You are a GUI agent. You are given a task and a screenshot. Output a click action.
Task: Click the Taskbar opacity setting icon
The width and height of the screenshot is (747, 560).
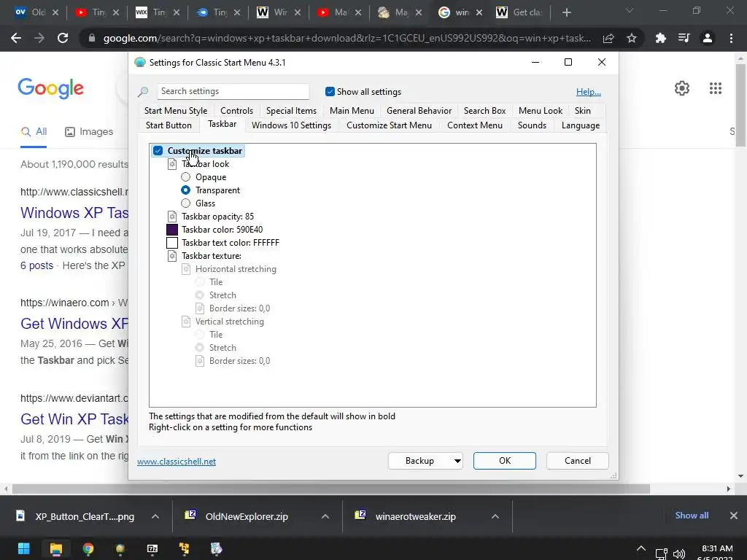click(172, 217)
